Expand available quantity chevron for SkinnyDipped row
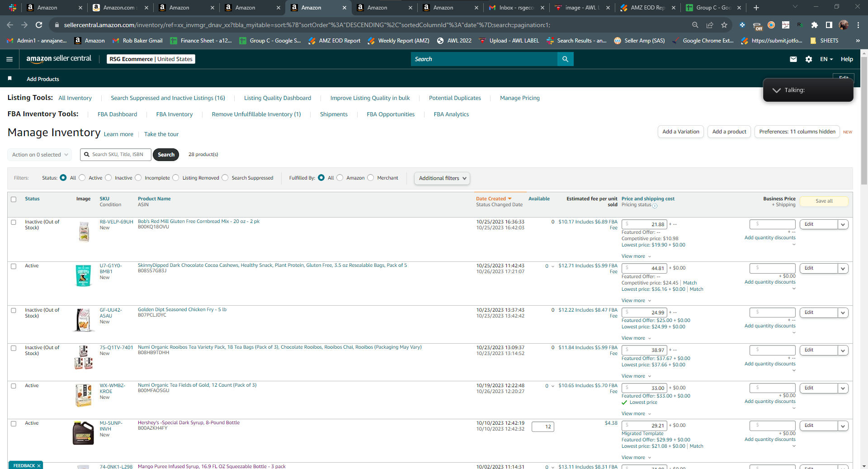Screen dimensions: 868x469 coord(553,266)
